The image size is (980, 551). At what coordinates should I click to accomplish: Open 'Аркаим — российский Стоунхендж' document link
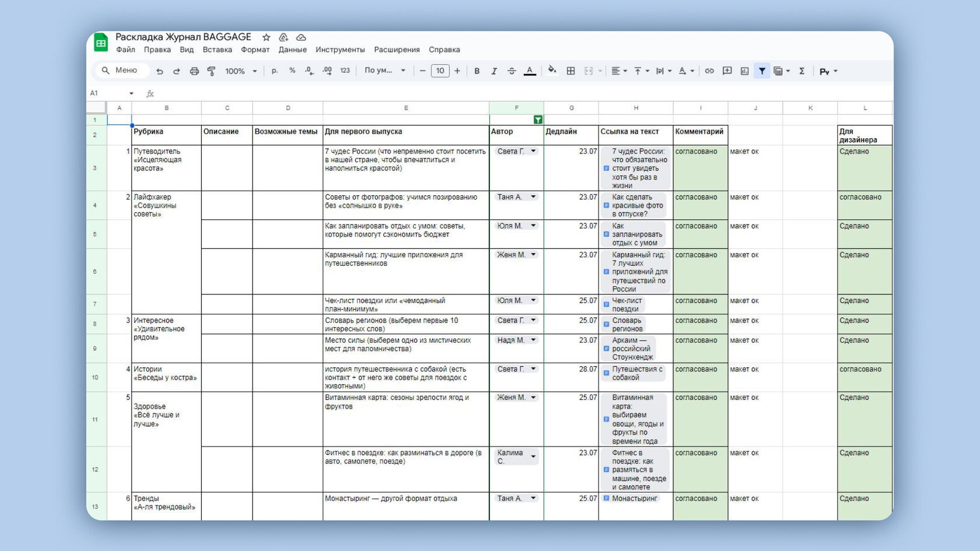point(628,349)
